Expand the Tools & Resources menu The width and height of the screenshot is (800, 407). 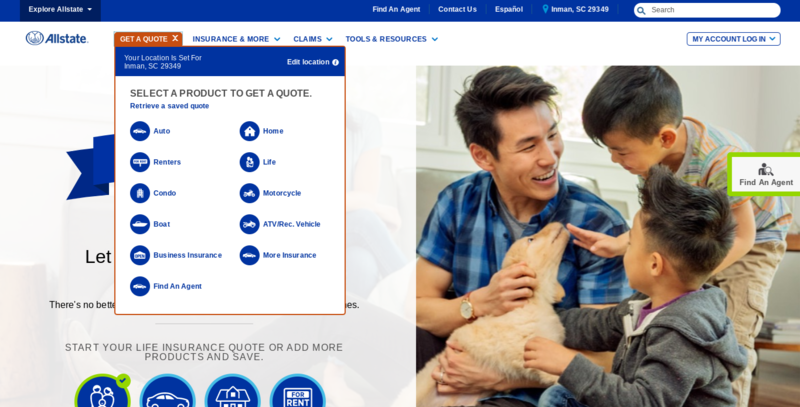(x=391, y=39)
